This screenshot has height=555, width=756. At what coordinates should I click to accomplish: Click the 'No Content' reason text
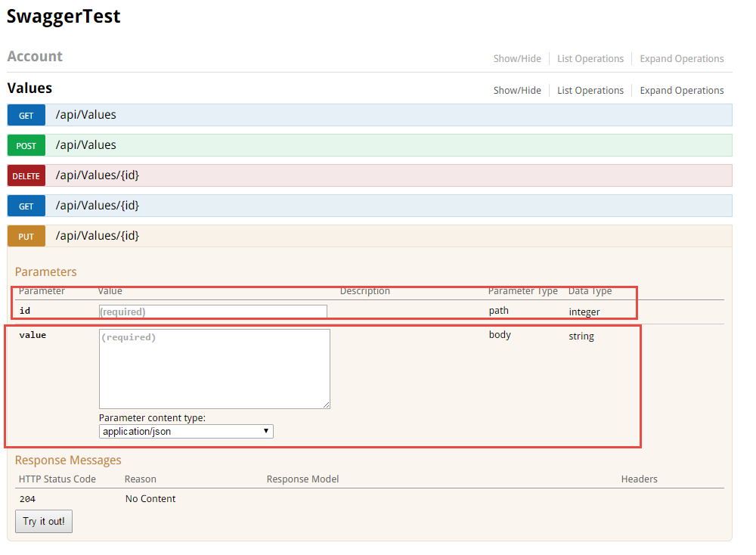[150, 499]
